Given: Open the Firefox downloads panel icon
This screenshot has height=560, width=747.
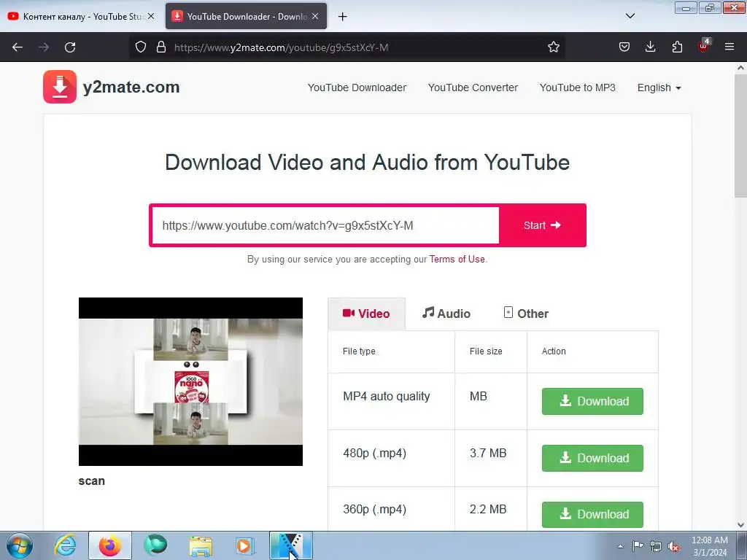Looking at the screenshot, I should coord(650,47).
